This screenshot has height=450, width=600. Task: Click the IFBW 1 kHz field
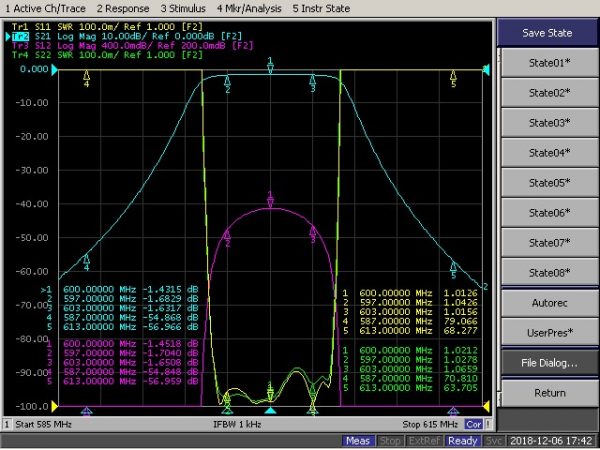(237, 424)
